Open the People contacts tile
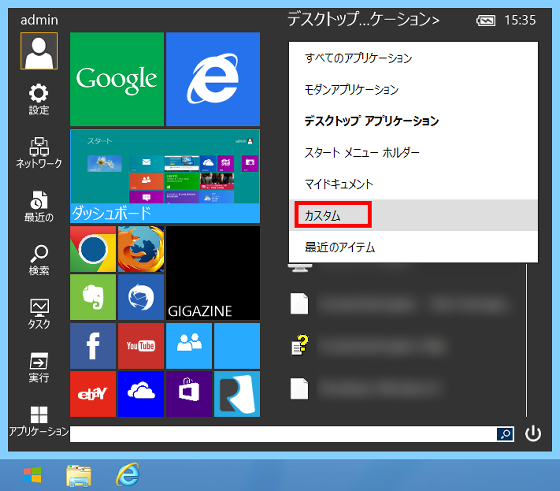The image size is (560, 491). click(x=189, y=346)
